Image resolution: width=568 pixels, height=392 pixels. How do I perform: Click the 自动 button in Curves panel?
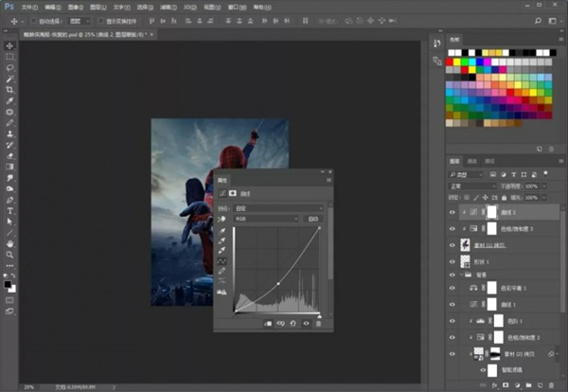pyautogui.click(x=312, y=217)
